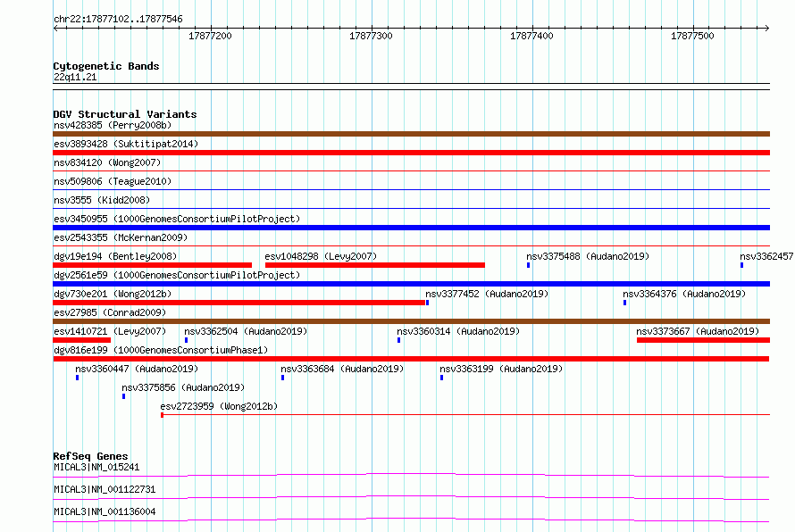Click nsv3360314 (Audano2019) label
Image resolution: width=795 pixels, height=532 pixels.
click(458, 331)
